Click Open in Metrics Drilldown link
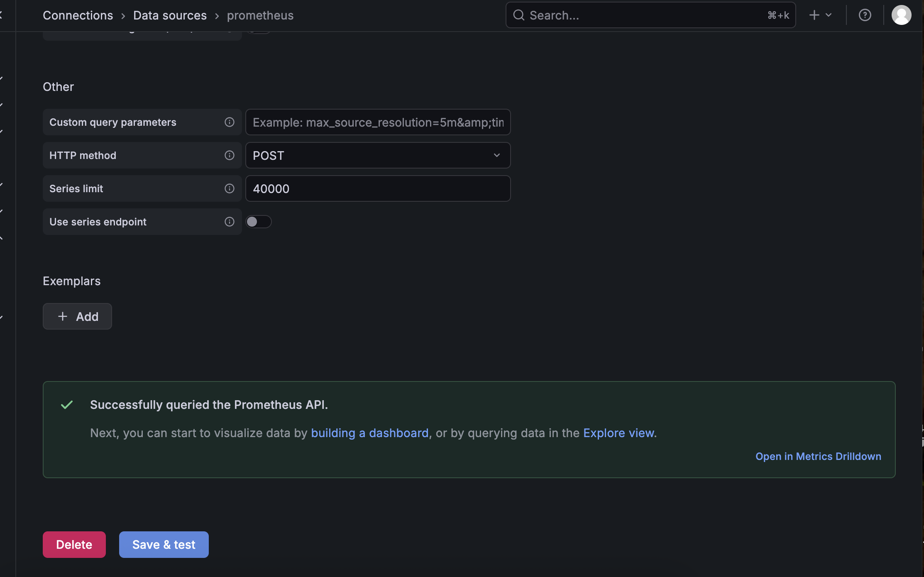 tap(818, 456)
